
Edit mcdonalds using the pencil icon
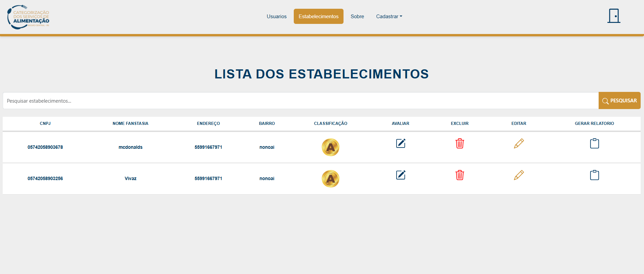(519, 143)
